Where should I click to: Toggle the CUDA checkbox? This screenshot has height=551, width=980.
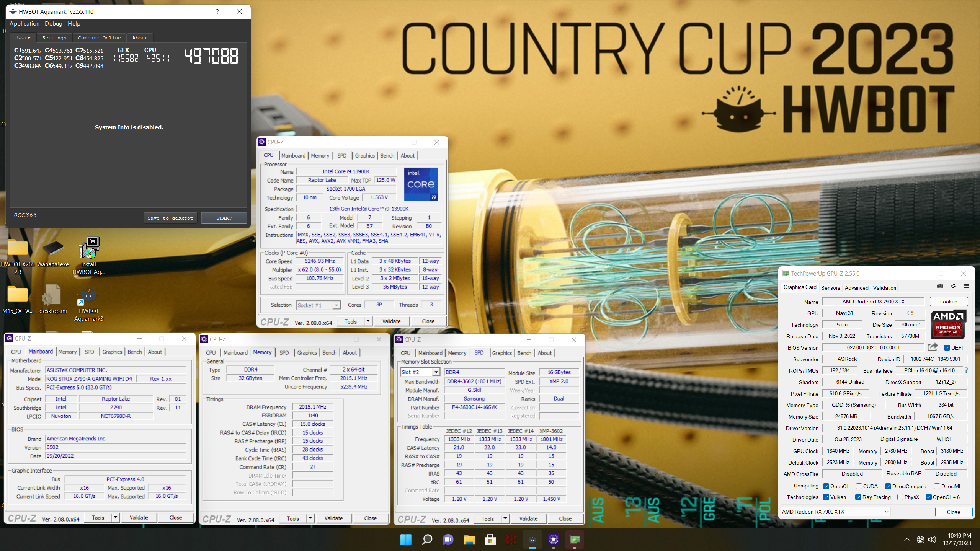[859, 486]
